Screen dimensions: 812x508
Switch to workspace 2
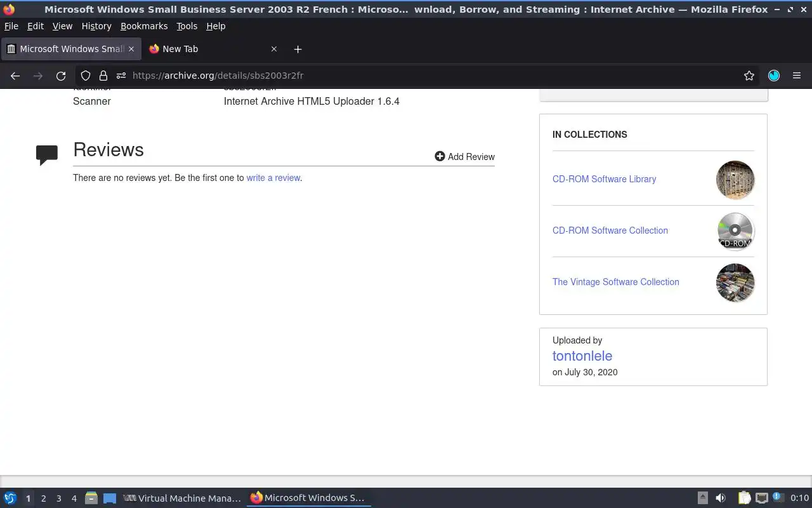coord(43,498)
